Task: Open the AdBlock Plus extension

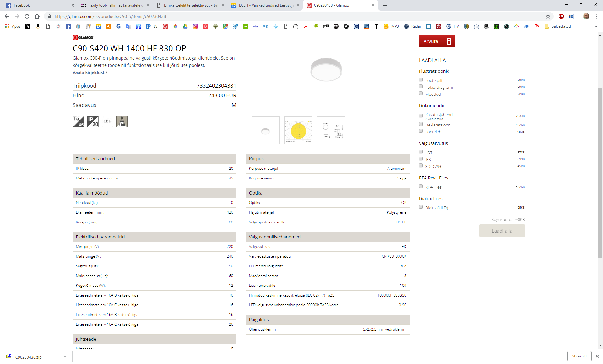Action: point(561,16)
